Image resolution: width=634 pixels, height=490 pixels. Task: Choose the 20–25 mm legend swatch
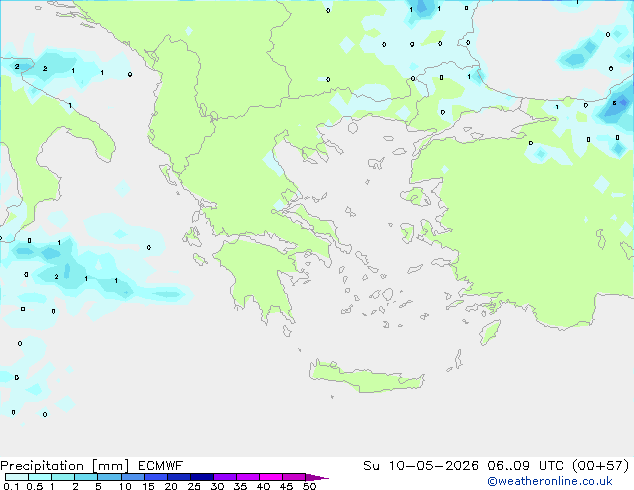pos(178,477)
